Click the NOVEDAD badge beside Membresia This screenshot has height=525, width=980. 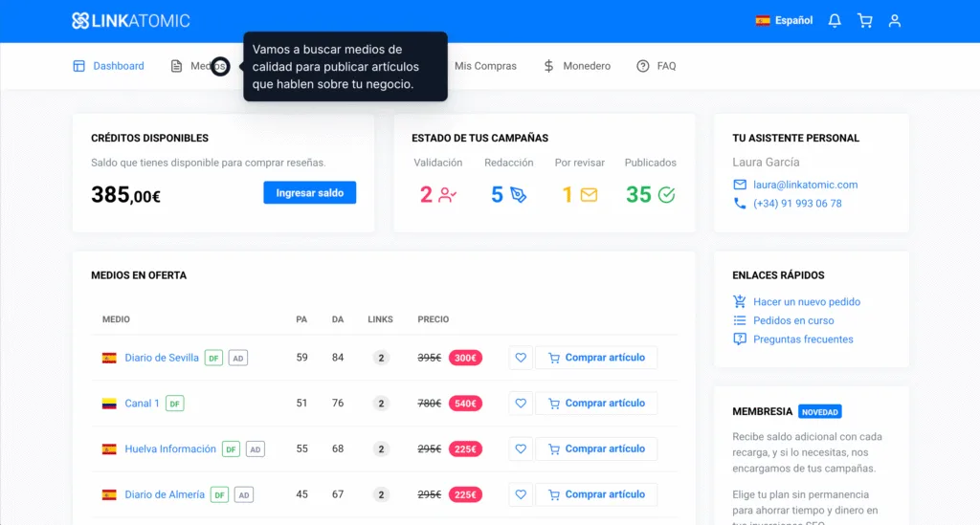[x=819, y=412]
